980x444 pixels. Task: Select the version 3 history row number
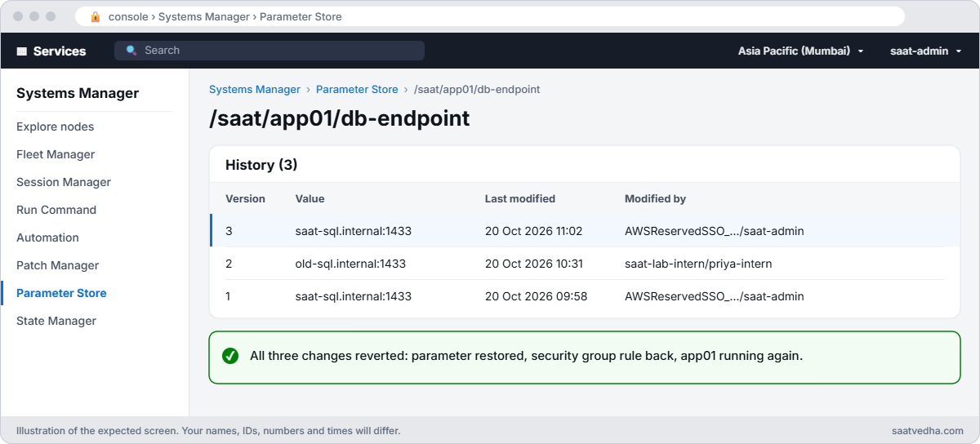pos(229,231)
